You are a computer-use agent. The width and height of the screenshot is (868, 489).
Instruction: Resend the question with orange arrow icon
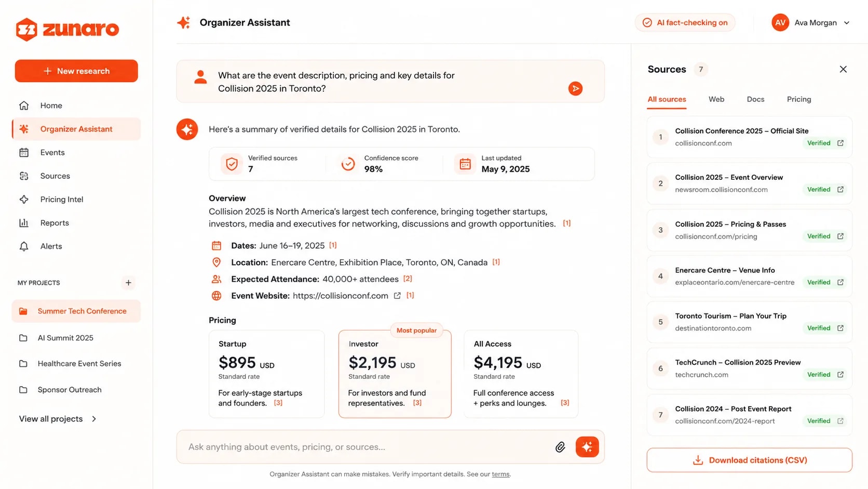(x=575, y=88)
